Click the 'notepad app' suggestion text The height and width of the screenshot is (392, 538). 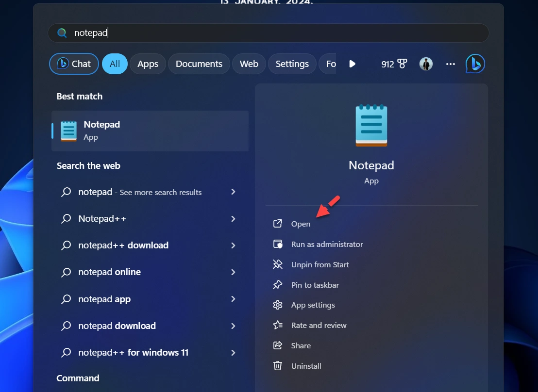pos(104,299)
